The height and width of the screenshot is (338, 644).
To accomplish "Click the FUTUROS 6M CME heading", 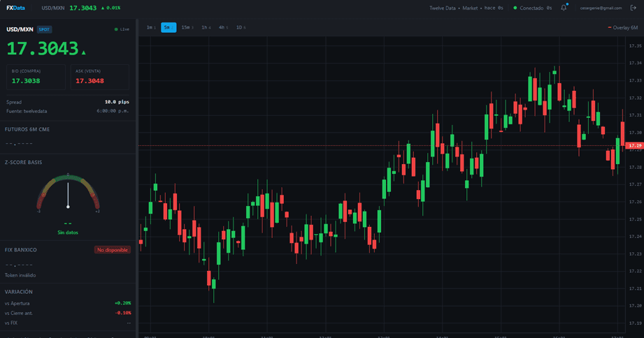I will tap(27, 129).
